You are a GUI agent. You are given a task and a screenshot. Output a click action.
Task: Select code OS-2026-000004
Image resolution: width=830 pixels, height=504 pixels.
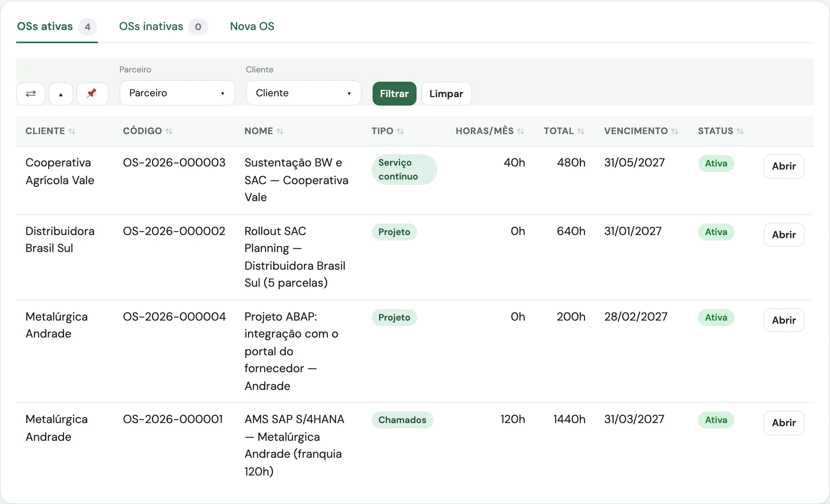[x=174, y=317]
